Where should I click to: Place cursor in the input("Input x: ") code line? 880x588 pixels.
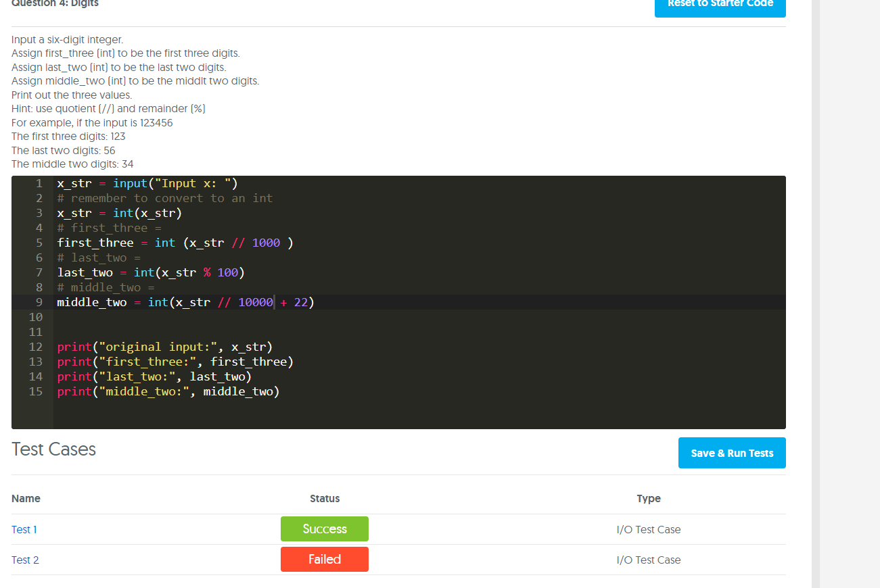(x=147, y=183)
